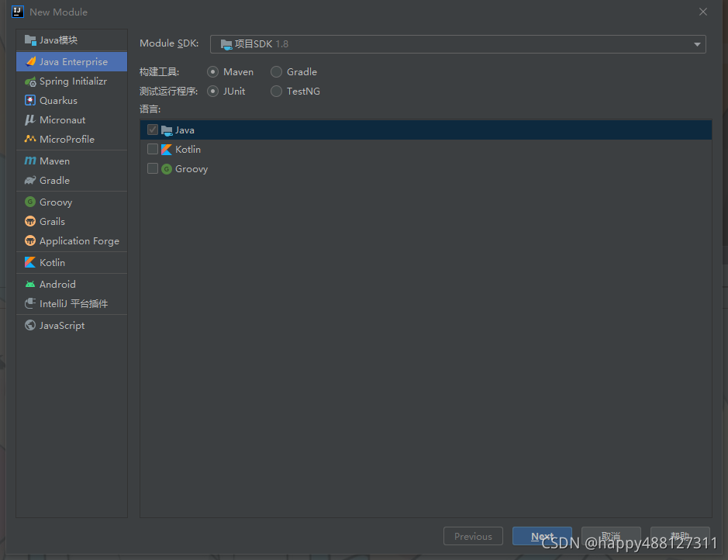The width and height of the screenshot is (728, 560).
Task: Click the JavaScript globe icon
Action: pos(30,326)
